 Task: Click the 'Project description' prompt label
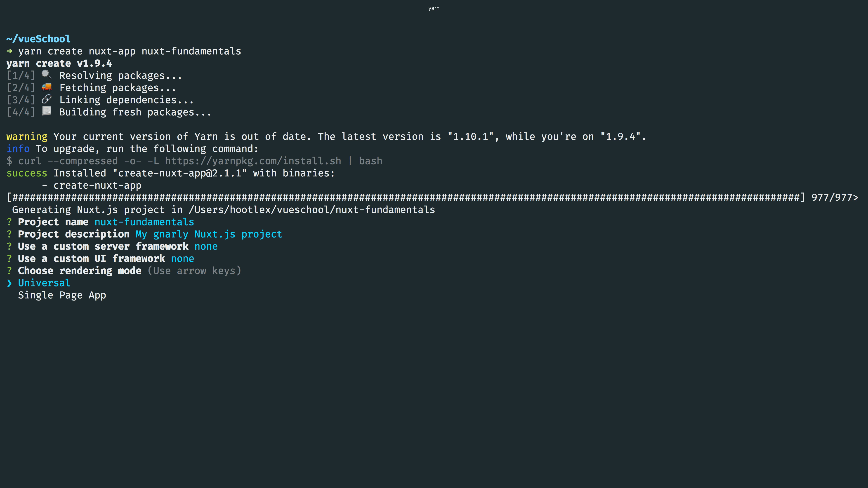[x=73, y=234]
